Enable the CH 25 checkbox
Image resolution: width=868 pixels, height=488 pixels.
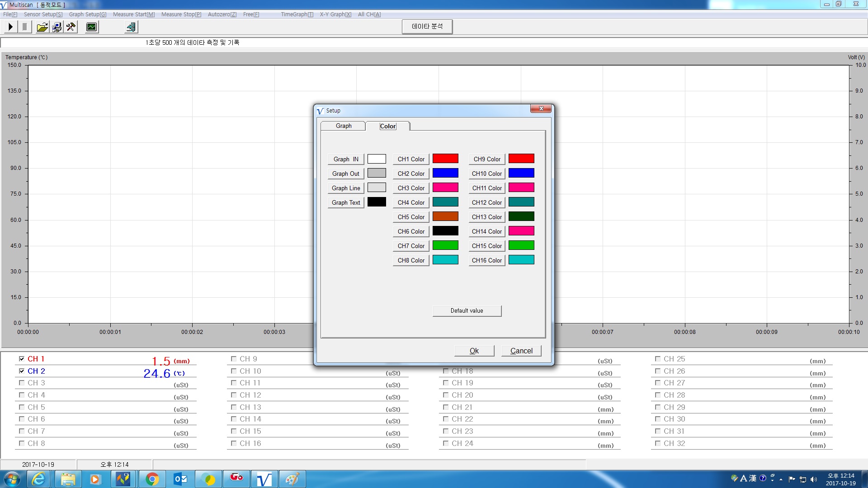658,359
